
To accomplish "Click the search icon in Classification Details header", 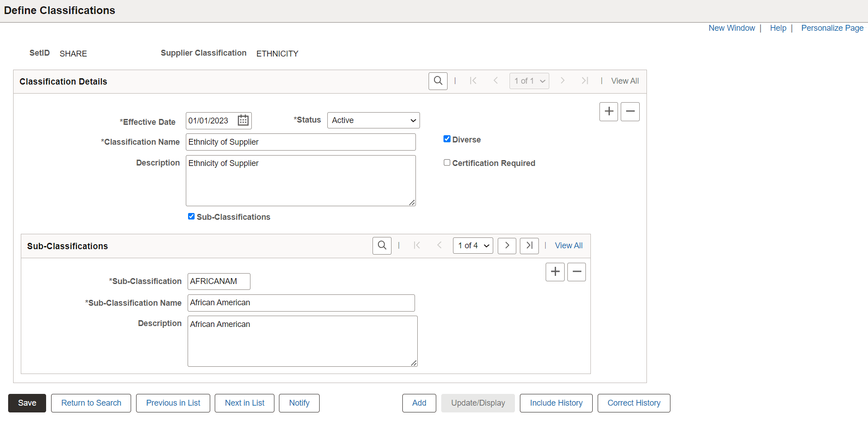I will tap(438, 81).
